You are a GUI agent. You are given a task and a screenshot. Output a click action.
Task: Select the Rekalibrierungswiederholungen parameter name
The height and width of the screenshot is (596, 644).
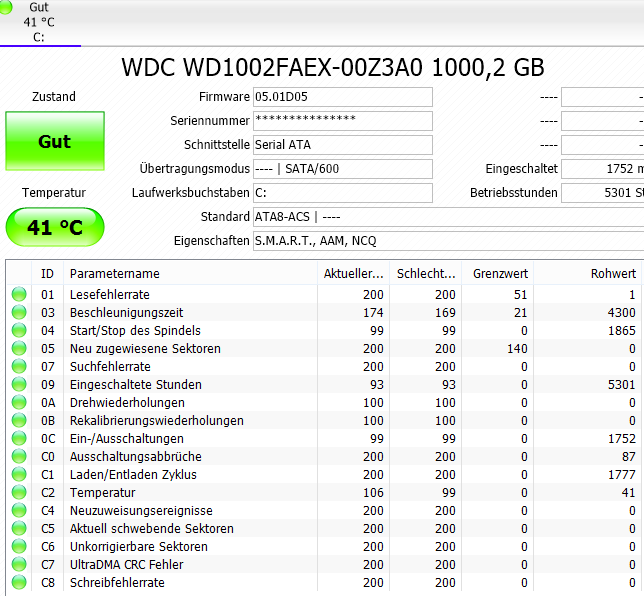coord(156,421)
